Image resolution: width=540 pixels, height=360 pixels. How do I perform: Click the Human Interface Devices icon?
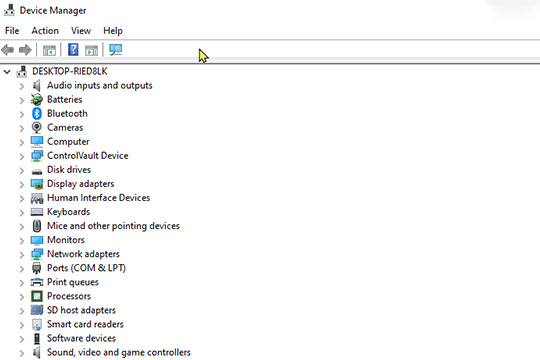[37, 198]
